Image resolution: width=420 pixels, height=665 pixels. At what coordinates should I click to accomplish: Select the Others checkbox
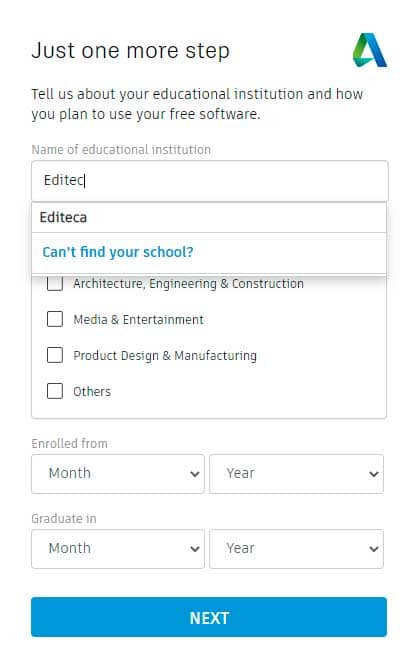(55, 391)
